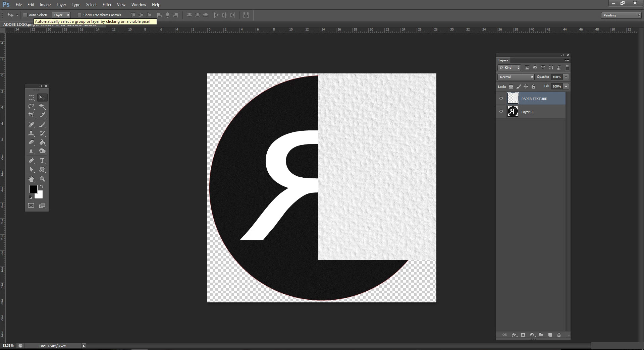Viewport: 644px width, 350px height.
Task: Open the status bar info arrow
Action: (84, 346)
